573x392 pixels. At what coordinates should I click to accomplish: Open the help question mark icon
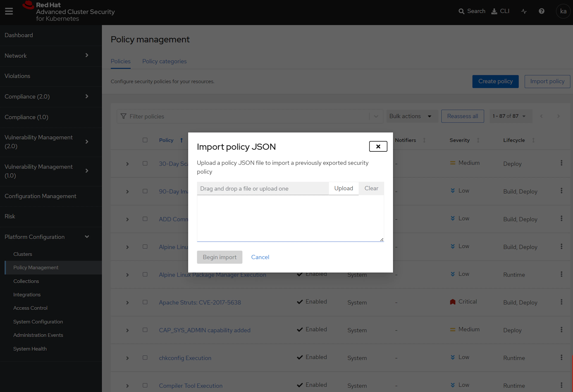[x=542, y=11]
